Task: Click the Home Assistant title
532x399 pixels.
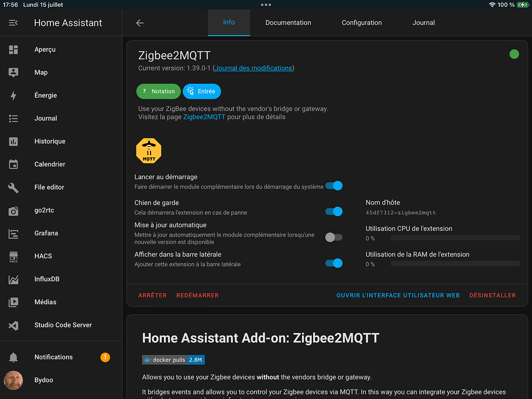Action: (x=68, y=23)
